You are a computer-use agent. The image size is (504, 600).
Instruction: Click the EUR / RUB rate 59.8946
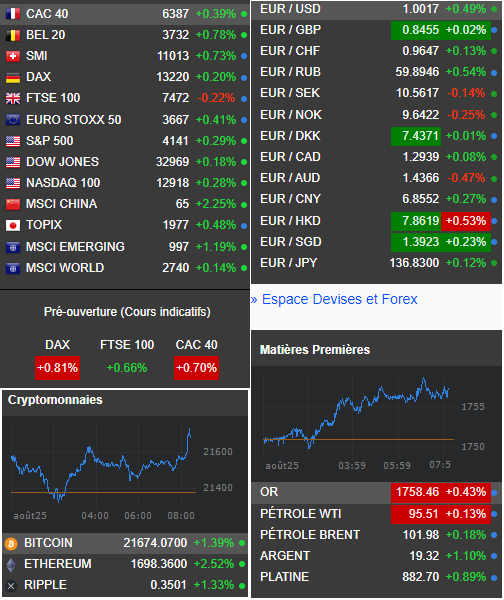tap(417, 72)
